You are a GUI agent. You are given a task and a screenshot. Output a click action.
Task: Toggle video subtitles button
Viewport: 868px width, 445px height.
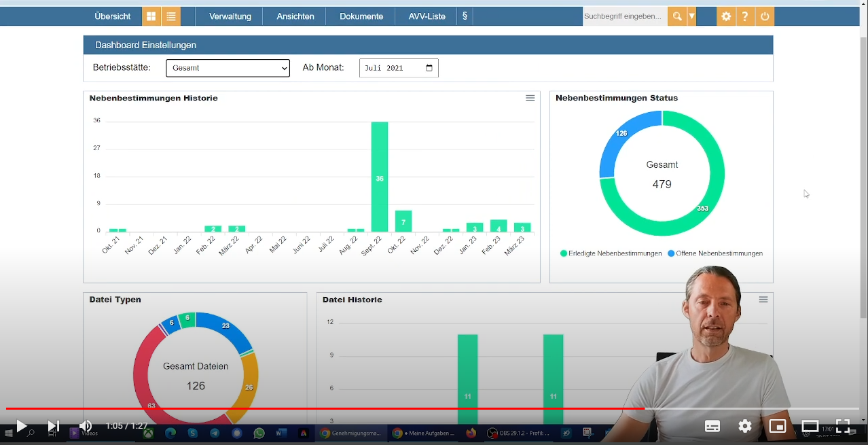pyautogui.click(x=712, y=426)
